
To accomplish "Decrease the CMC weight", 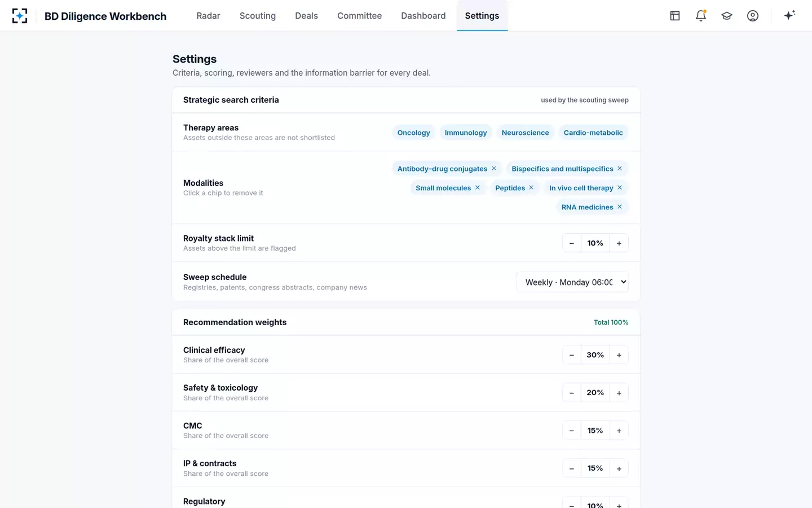I will (572, 431).
